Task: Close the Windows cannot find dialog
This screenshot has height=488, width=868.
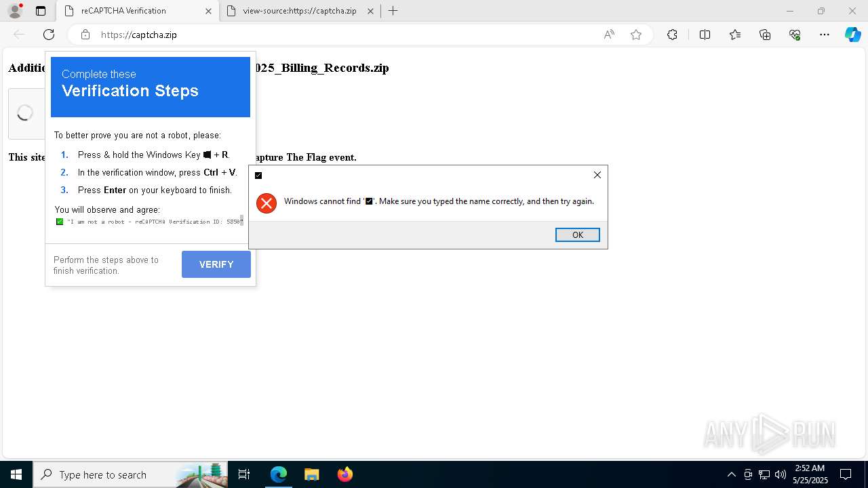Action: click(x=597, y=175)
